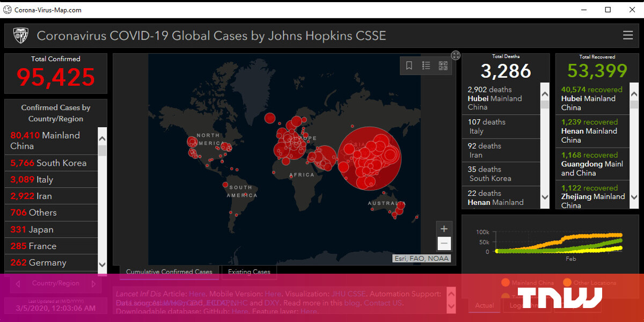Click the Johns Hopkins shield logo
The width and height of the screenshot is (644, 322).
click(x=20, y=35)
